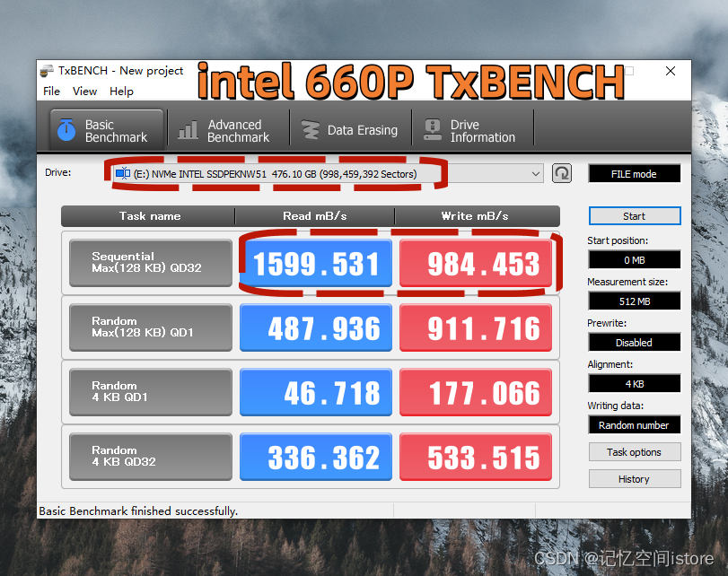Click the stopwatch Basic Benchmark icon

click(x=66, y=129)
